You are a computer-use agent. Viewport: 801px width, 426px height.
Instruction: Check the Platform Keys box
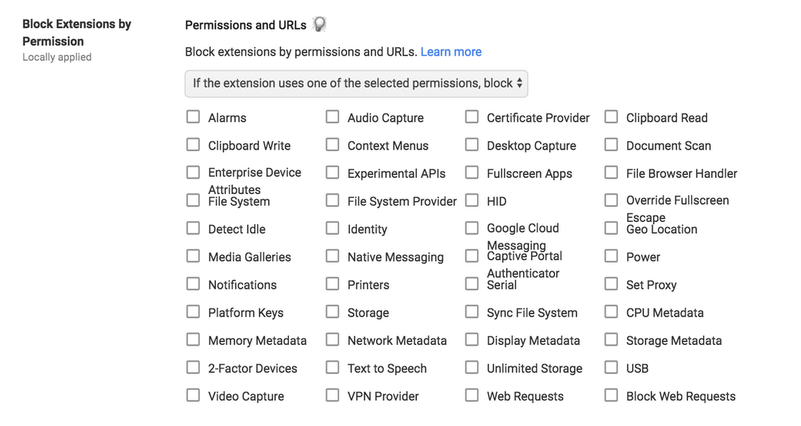[193, 312]
